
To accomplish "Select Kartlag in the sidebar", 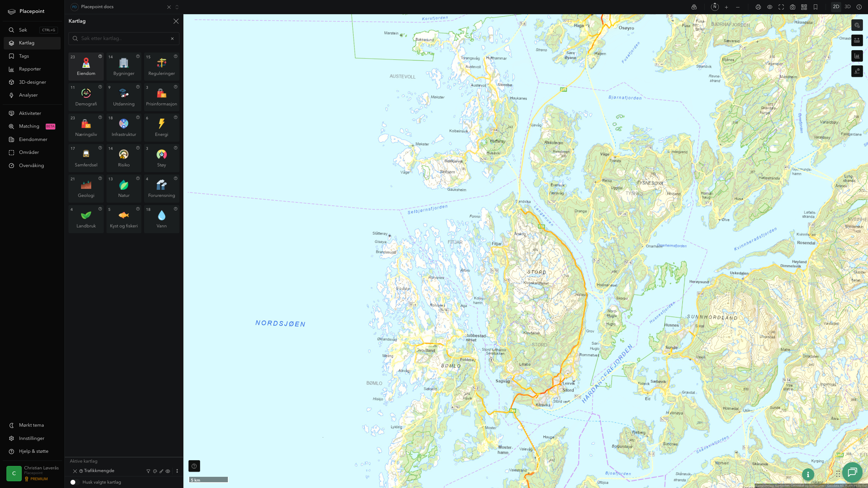I will [x=32, y=43].
